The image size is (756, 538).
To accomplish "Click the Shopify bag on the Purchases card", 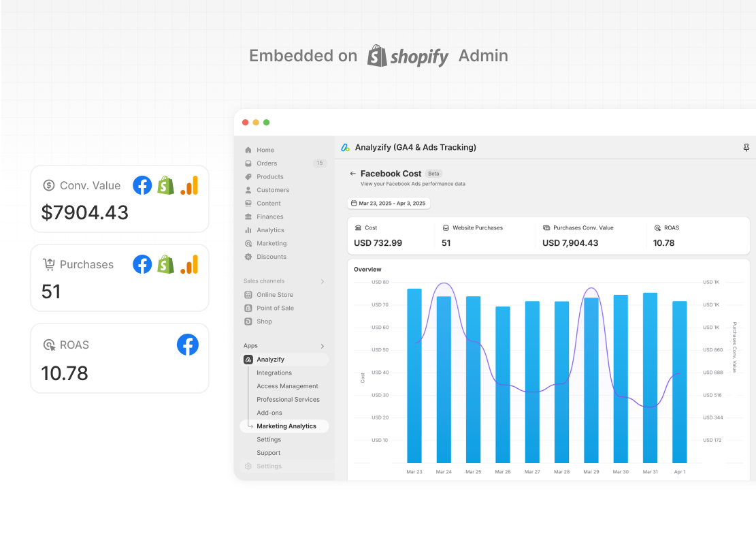I will 166,264.
